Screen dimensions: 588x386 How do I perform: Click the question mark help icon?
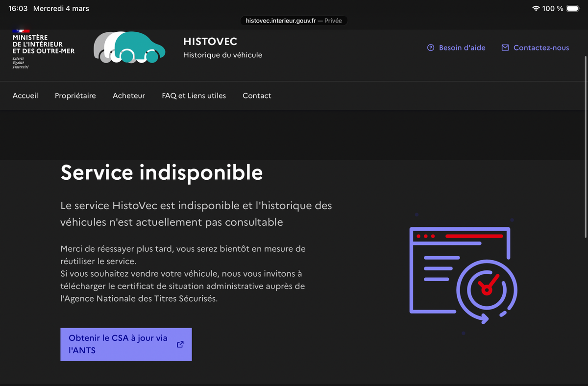(x=431, y=48)
